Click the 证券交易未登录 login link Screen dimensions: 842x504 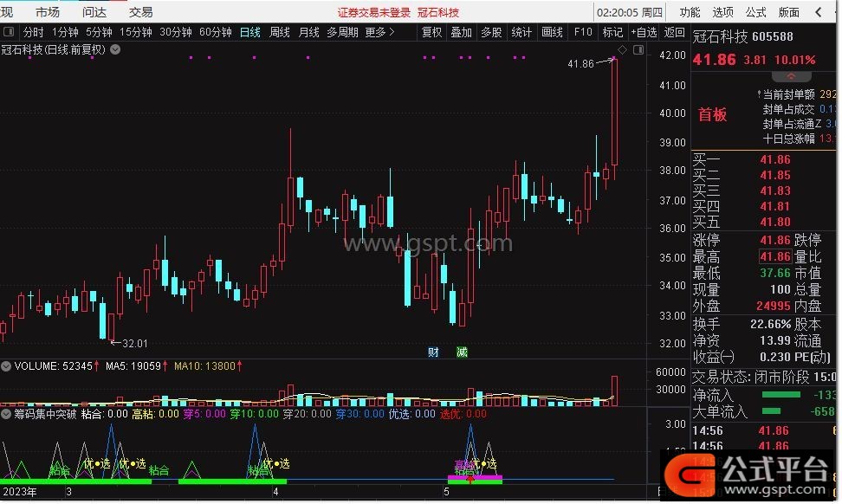point(374,13)
